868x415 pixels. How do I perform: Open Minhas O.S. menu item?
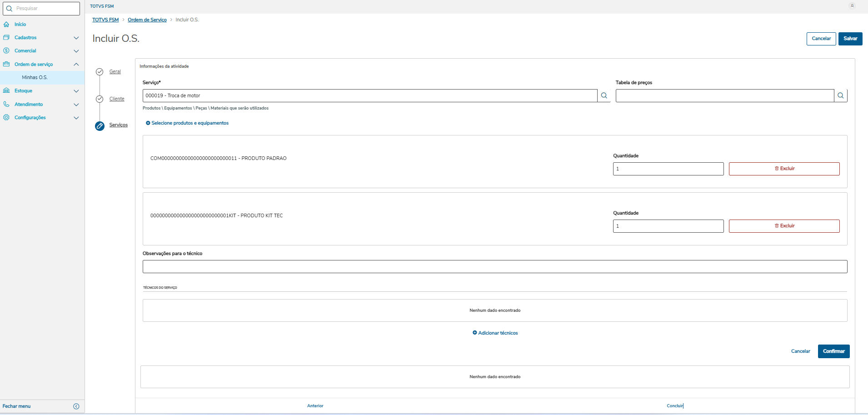(x=35, y=77)
